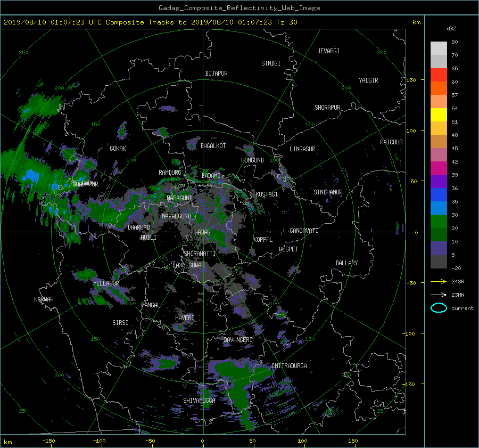Click the HANGAL city label

click(x=150, y=305)
